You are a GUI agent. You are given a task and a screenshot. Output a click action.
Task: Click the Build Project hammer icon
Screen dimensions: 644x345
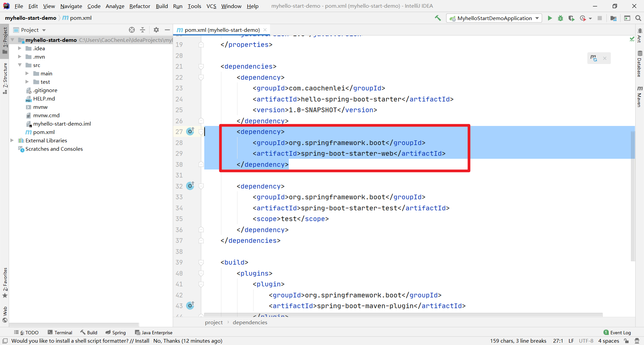coord(438,18)
